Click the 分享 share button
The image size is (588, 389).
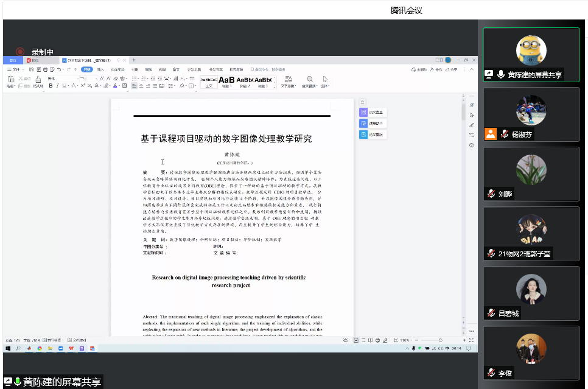pyautogui.click(x=452, y=69)
